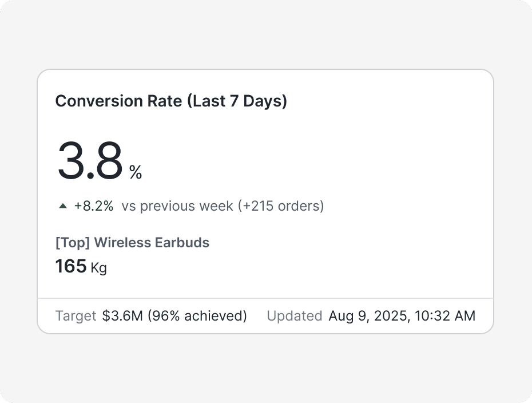The width and height of the screenshot is (532, 403).
Task: Click the "Conversion Rate" words in the title
Action: point(118,101)
